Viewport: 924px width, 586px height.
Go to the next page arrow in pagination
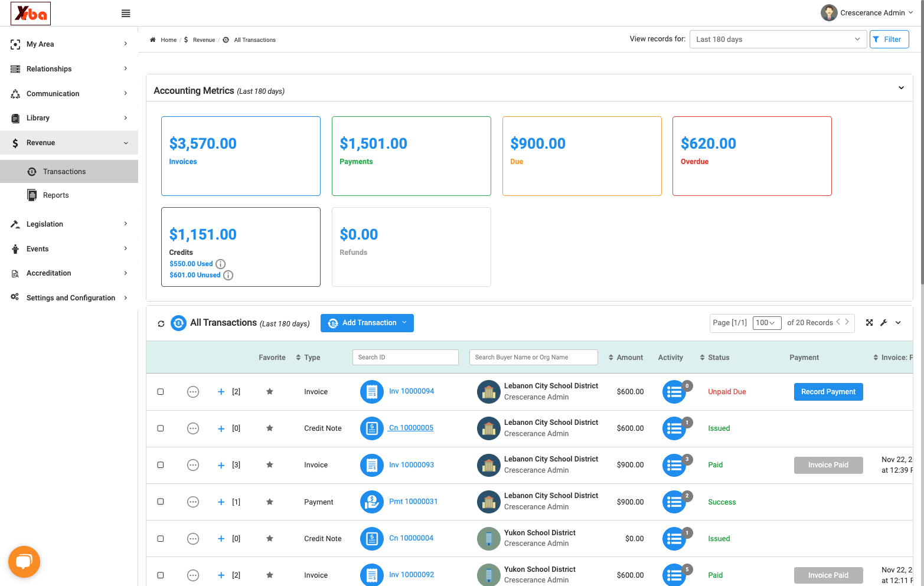tap(847, 322)
